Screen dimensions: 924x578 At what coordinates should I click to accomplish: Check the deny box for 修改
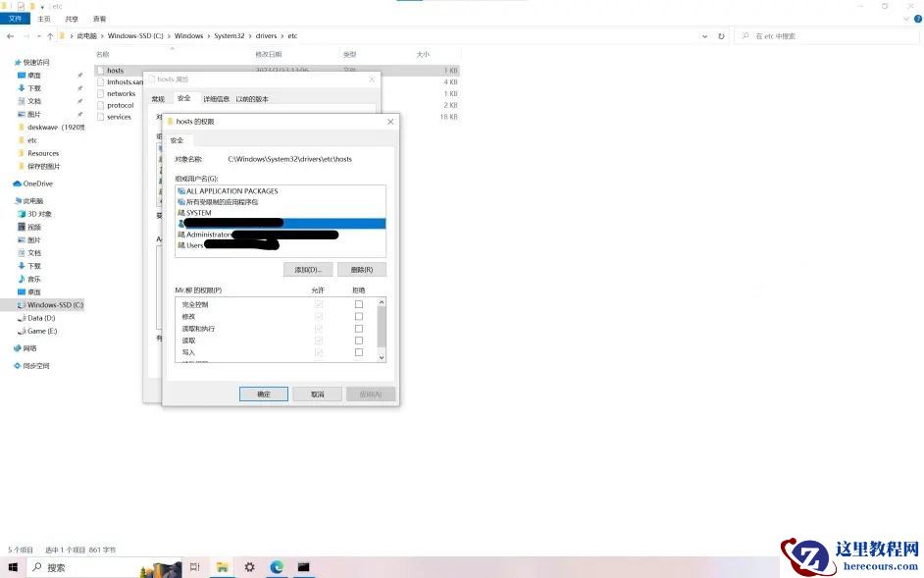(x=358, y=316)
